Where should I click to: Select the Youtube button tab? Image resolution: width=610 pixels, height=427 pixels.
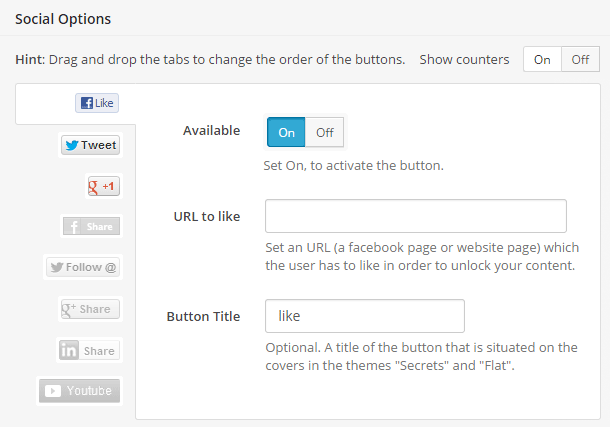[79, 391]
